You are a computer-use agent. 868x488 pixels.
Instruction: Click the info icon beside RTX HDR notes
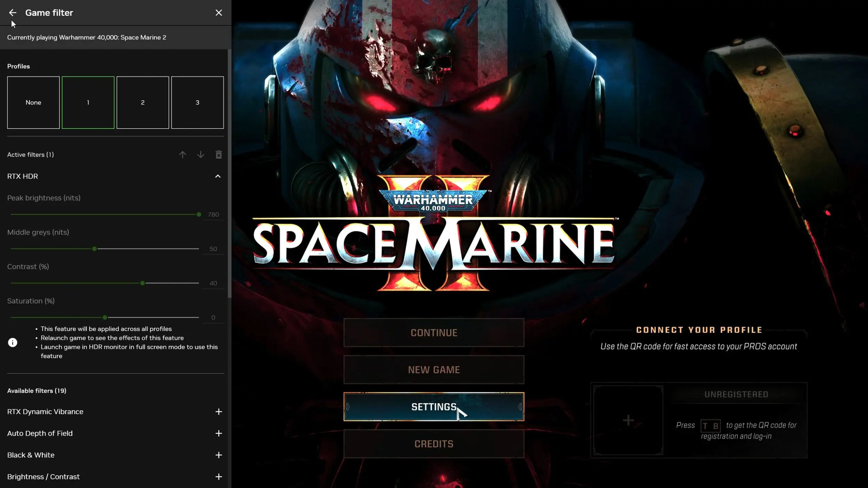point(12,343)
